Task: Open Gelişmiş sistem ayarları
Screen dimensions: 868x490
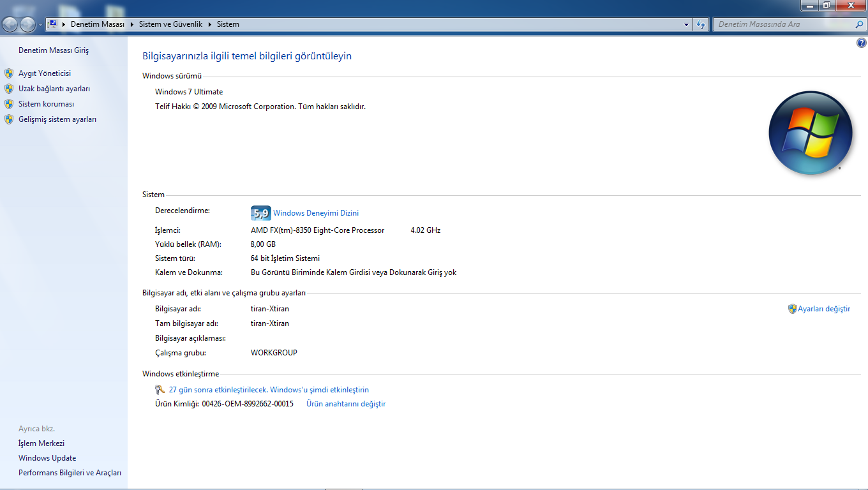Action: click(57, 119)
